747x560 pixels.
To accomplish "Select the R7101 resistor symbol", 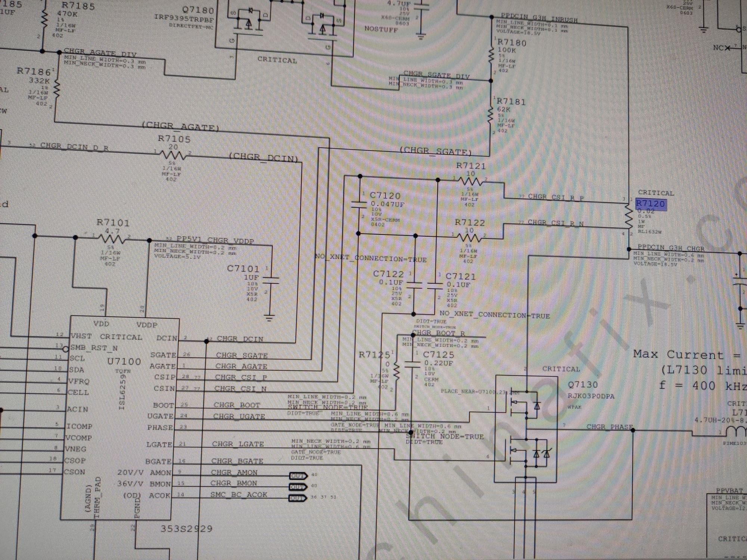I will [111, 238].
